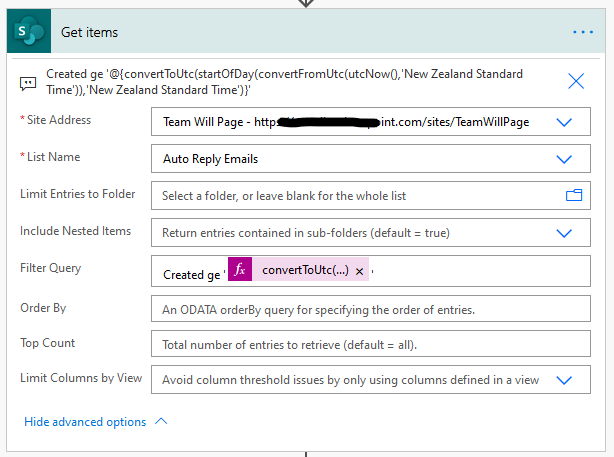The image size is (614, 457).
Task: Open the folder picker icon
Action: click(x=574, y=196)
